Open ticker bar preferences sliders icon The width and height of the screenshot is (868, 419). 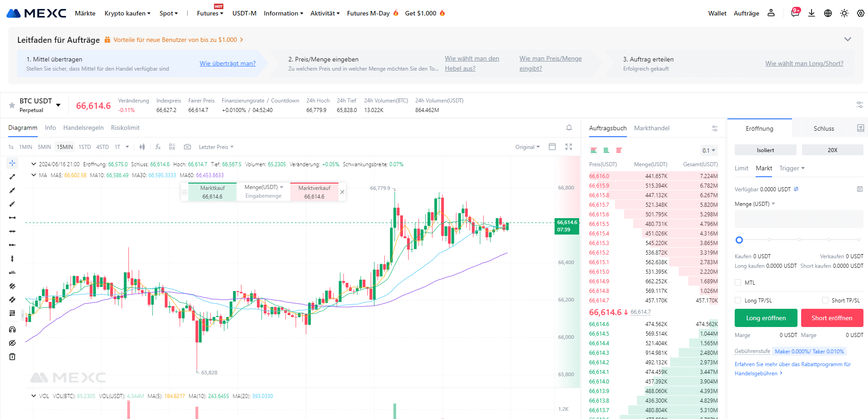tap(860, 105)
